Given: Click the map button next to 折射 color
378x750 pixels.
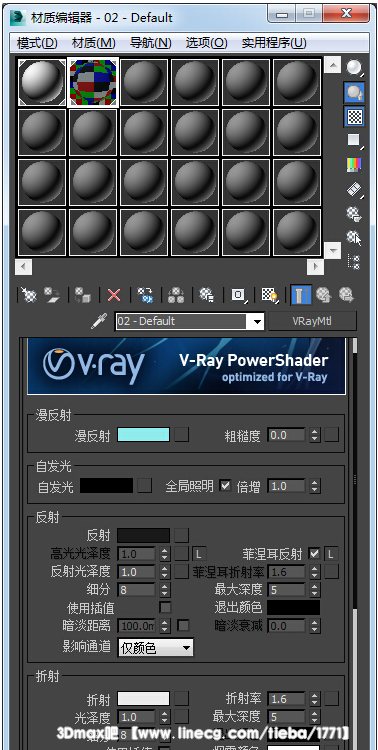Looking at the screenshot, I should coord(181,699).
